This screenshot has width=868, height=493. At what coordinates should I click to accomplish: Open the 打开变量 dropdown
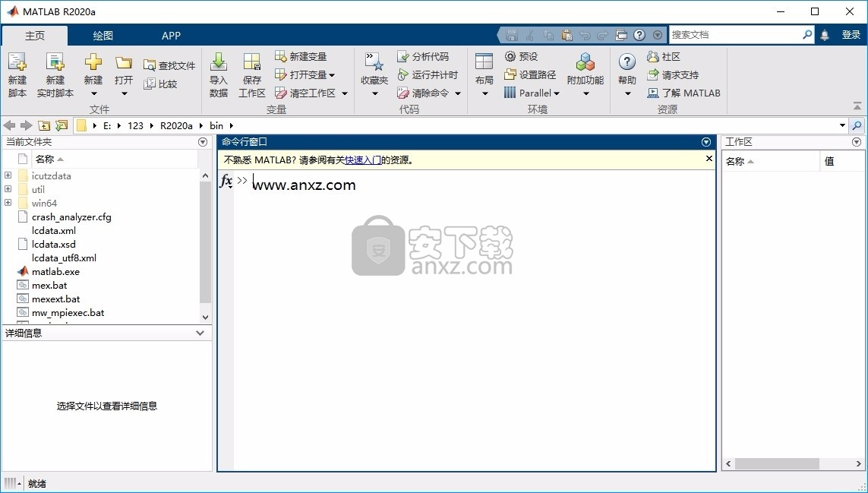point(305,74)
